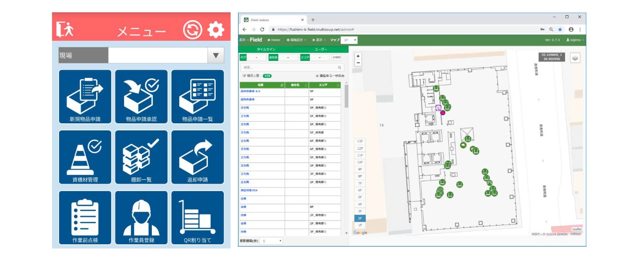644x259 pixels.
Task: Toggle 測位中ユーザのみ checkbox
Action: (x=317, y=76)
